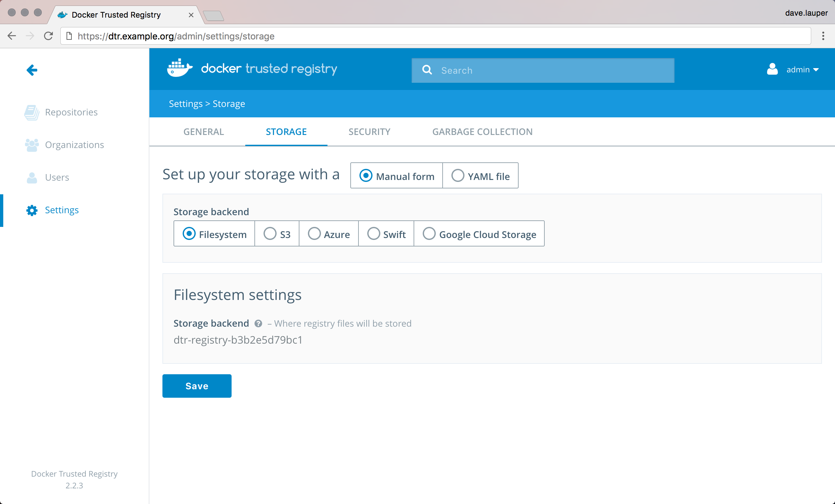
Task: Select the YAML file radio option
Action: click(x=458, y=175)
